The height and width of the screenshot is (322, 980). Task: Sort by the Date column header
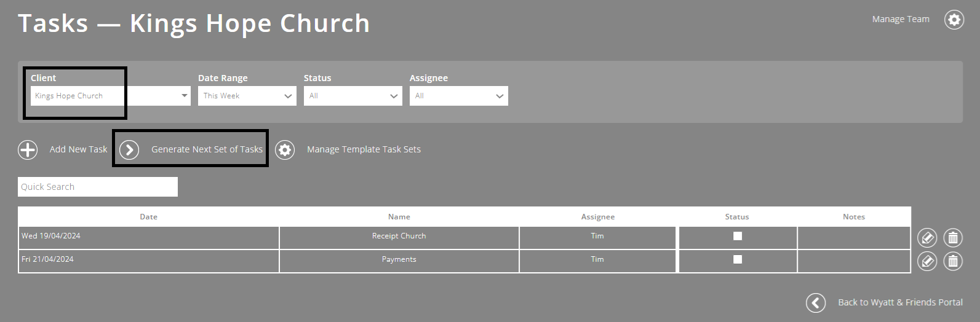click(148, 217)
